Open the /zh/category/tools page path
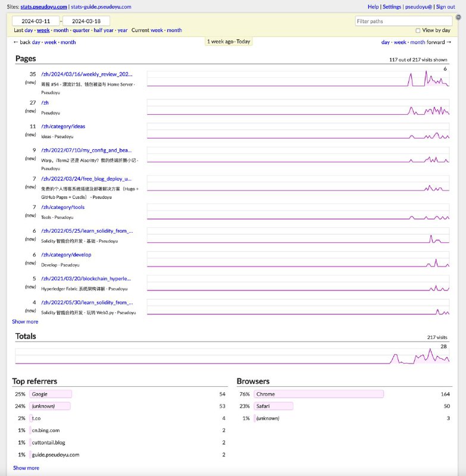The image size is (466, 476). click(62, 207)
